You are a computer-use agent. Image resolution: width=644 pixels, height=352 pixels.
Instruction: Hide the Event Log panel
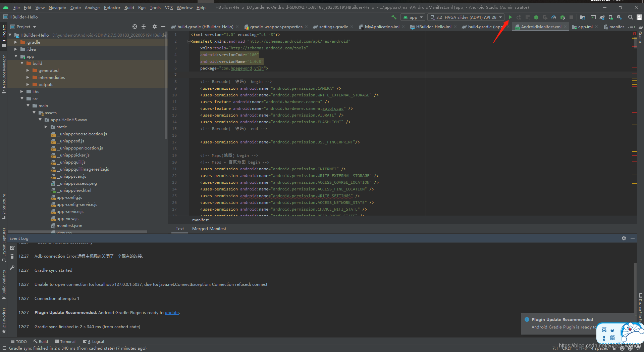633,238
